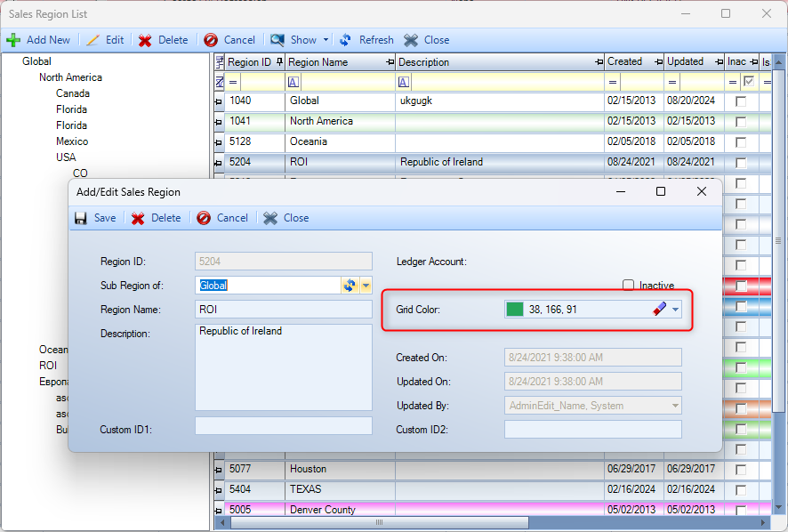Click the Save floppy disk icon

(x=80, y=218)
